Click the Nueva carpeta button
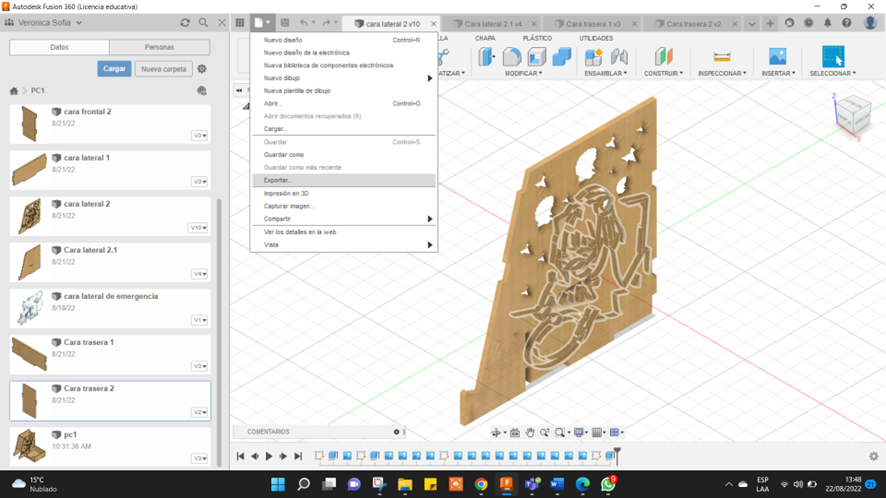Image resolution: width=886 pixels, height=498 pixels. click(x=163, y=69)
